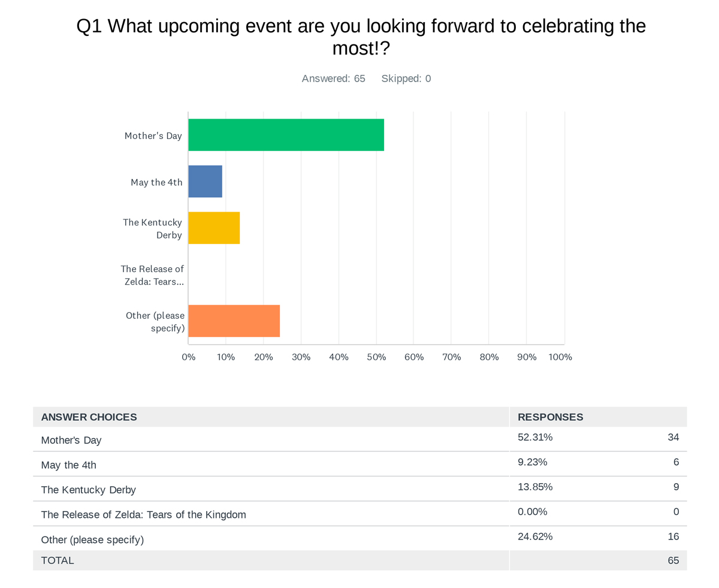719x588 pixels.
Task: Click the 'Answered: 65' text
Action: [333, 79]
